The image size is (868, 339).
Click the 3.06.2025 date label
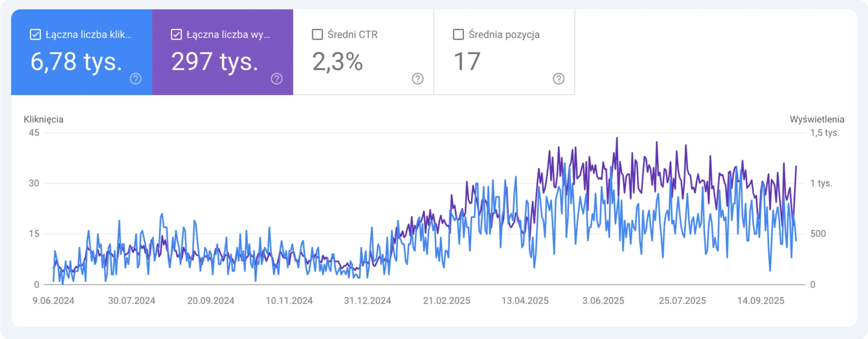[603, 301]
